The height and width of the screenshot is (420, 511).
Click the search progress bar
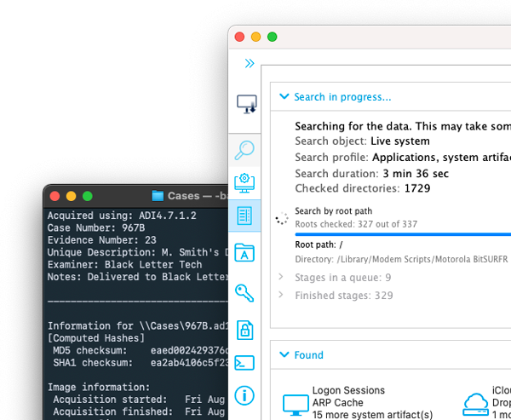point(402,233)
